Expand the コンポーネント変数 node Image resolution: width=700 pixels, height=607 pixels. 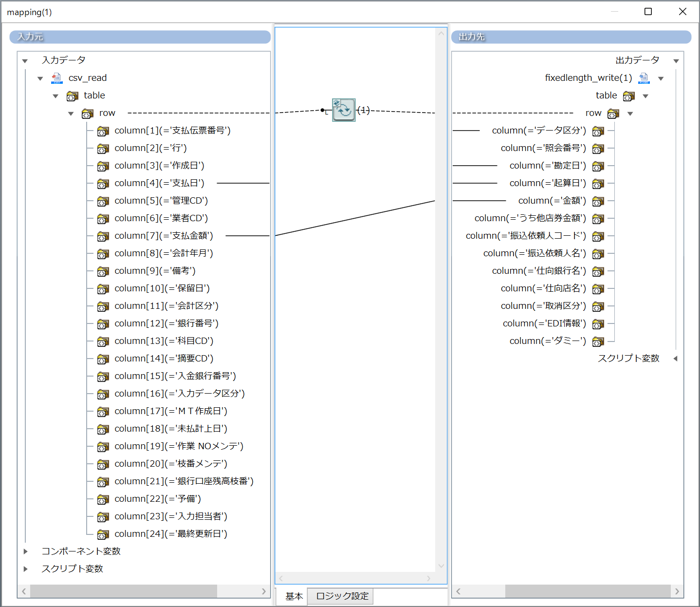tap(25, 551)
